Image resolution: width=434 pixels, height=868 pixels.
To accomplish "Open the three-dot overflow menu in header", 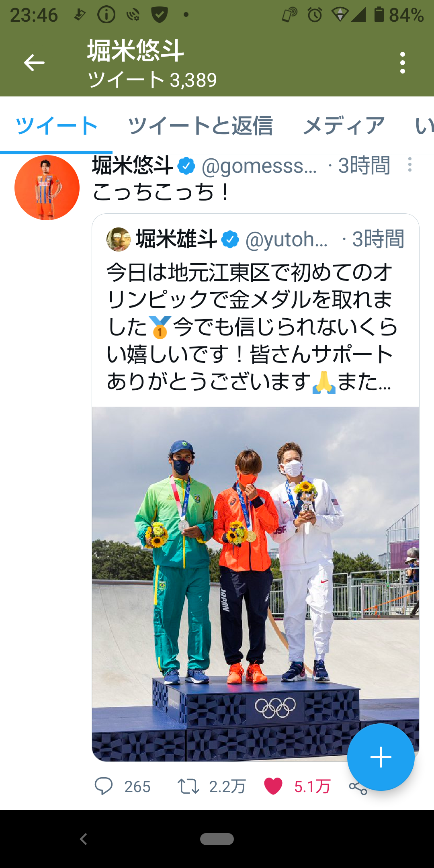I will (x=402, y=63).
